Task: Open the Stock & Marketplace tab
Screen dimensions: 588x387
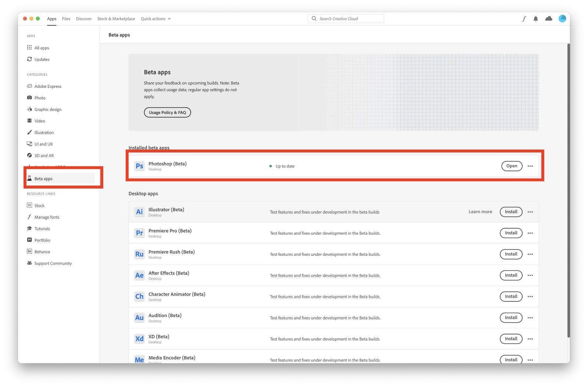Action: pyautogui.click(x=116, y=19)
